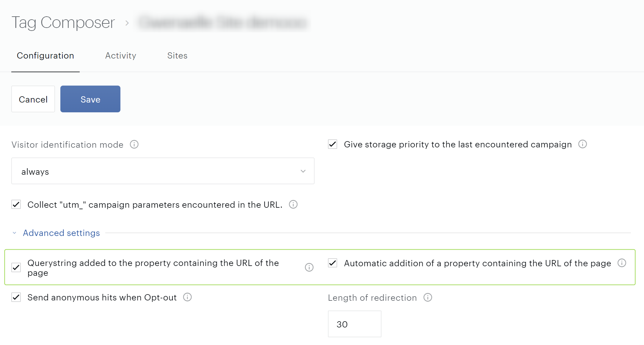Click info icon next to Length of redirection
Viewport: 644px width, 345px height.
[x=428, y=297]
